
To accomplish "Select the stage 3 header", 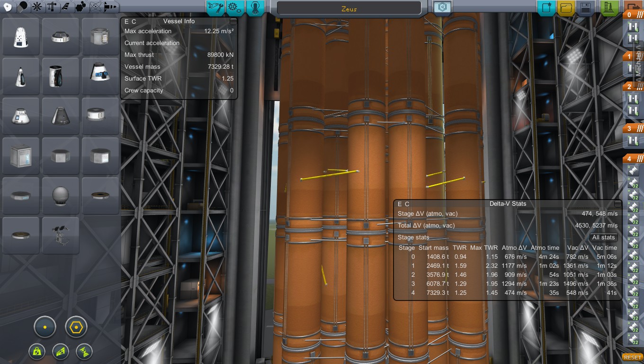I will (633, 128).
